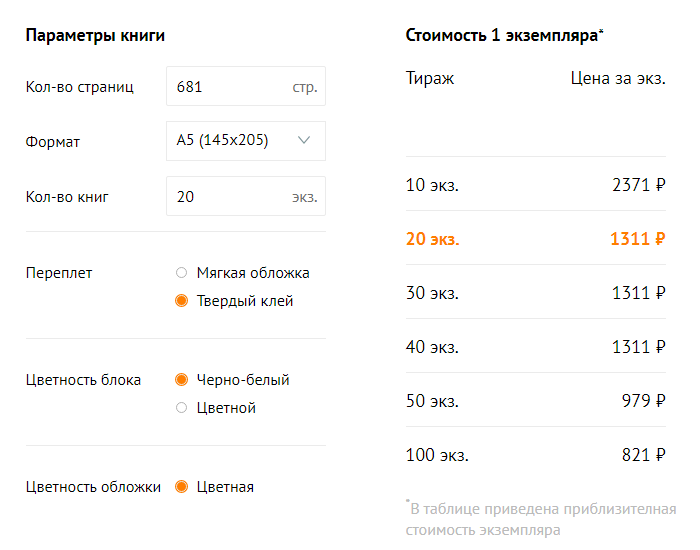Click the 979 ₽ price value
Image resolution: width=700 pixels, height=550 pixels.
click(x=643, y=401)
